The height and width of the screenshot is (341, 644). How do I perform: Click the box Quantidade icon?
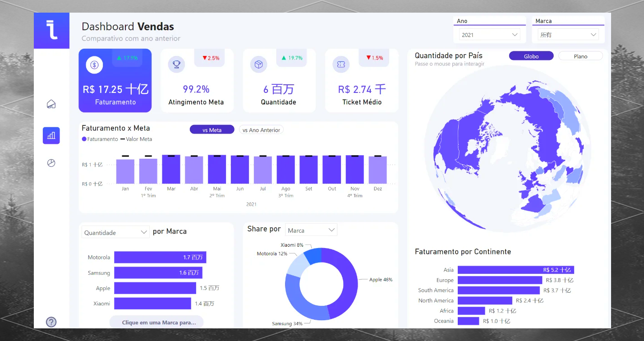click(258, 65)
